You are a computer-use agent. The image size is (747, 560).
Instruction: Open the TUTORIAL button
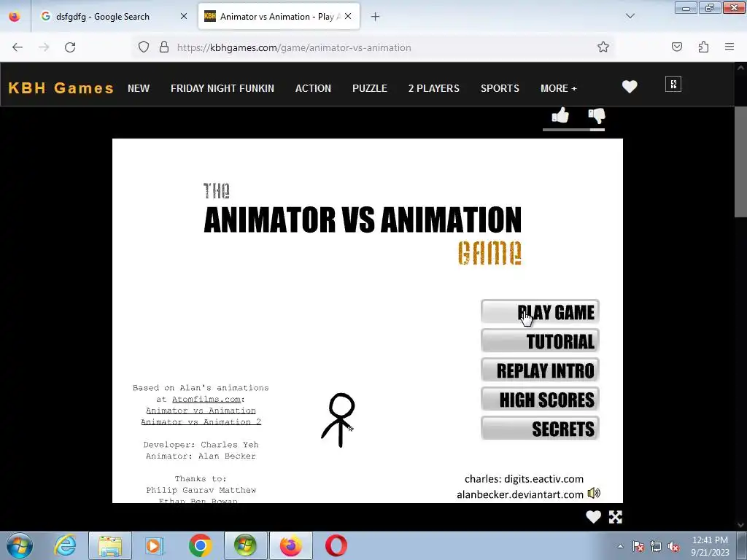(x=540, y=341)
